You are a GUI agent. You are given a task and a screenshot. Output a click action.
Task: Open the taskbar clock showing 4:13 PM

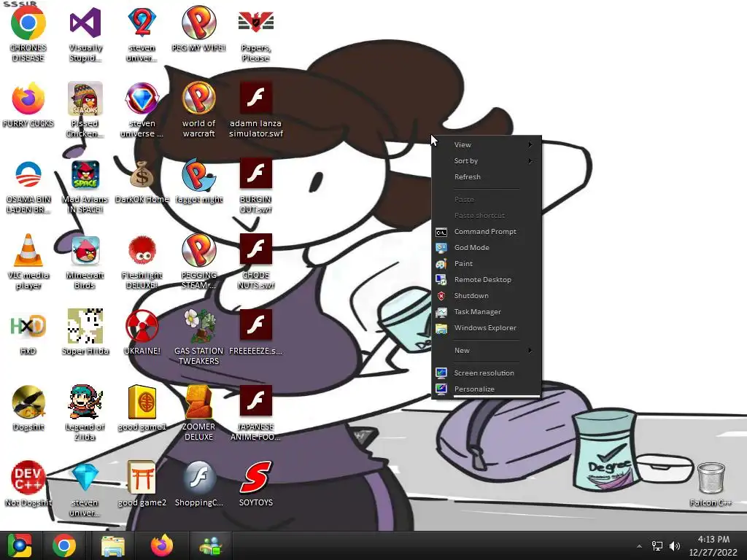tap(713, 545)
